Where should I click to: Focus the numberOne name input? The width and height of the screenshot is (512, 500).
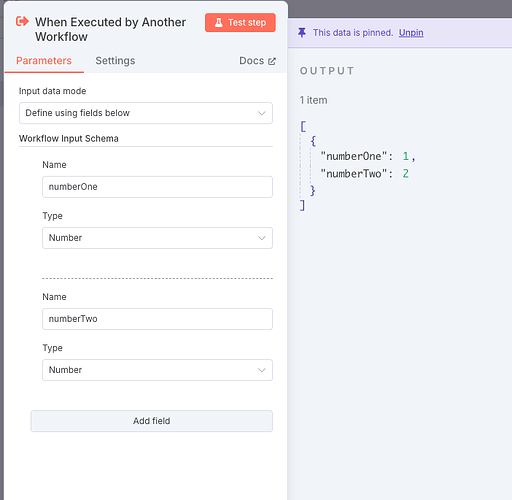[x=157, y=187]
